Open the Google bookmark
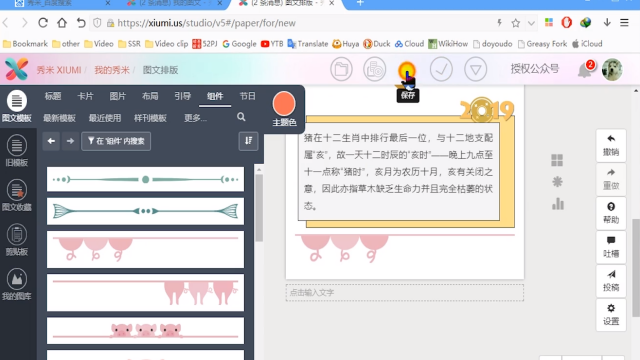This screenshot has height=360, width=640. [x=239, y=44]
